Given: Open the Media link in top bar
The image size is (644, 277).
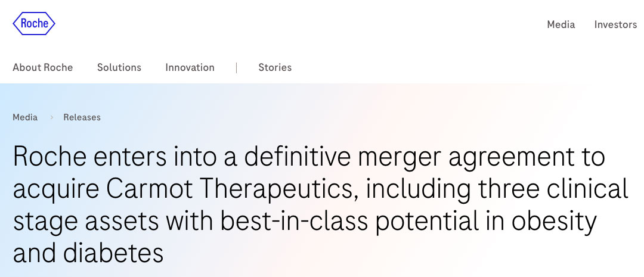Looking at the screenshot, I should pyautogui.click(x=561, y=24).
